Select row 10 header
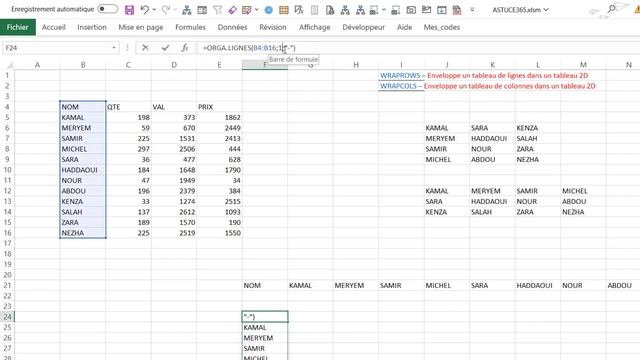 [x=7, y=170]
